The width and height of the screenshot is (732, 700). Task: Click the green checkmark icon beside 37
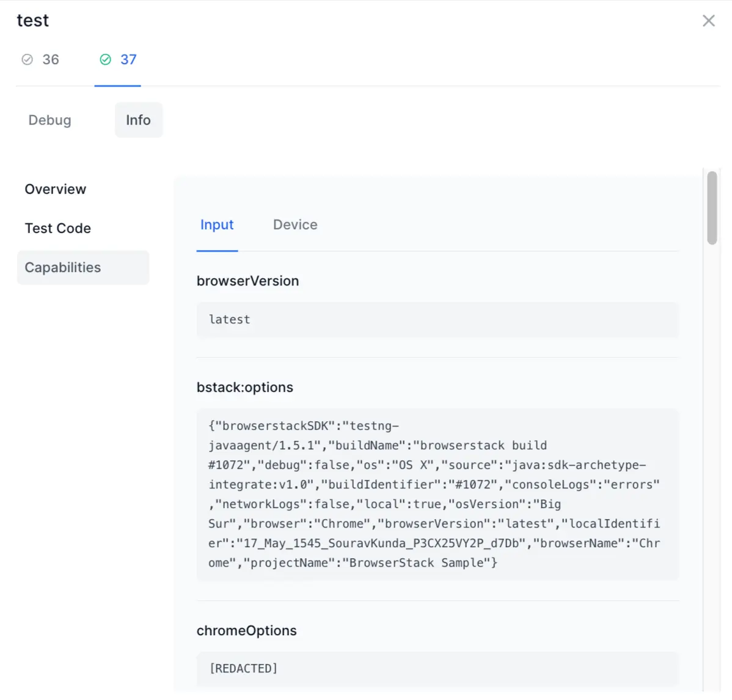point(106,59)
